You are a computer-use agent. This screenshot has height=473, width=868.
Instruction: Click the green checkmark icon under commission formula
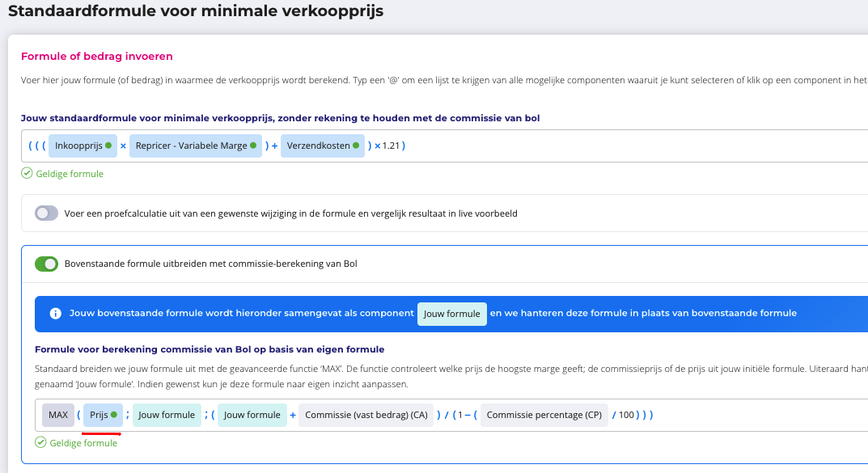pos(40,443)
